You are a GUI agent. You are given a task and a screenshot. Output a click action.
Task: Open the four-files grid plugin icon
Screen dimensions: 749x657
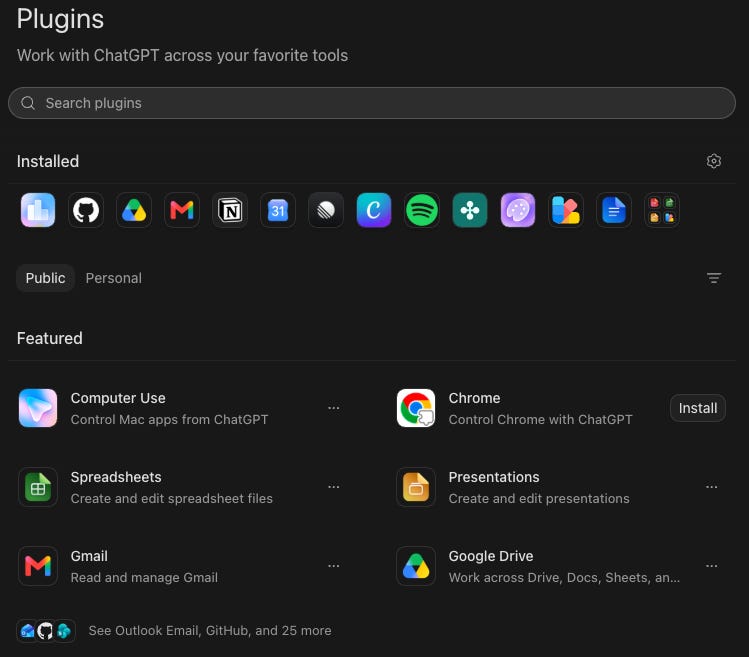tap(662, 210)
